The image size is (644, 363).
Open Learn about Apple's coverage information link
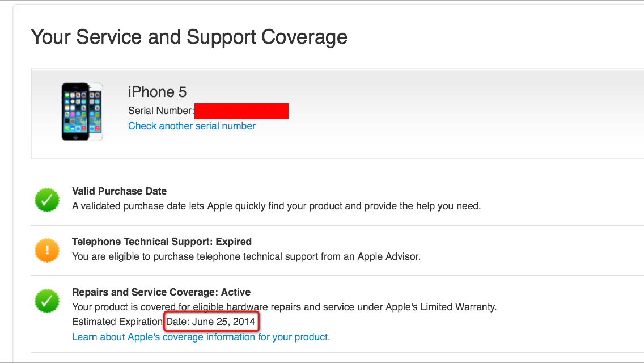tap(201, 337)
